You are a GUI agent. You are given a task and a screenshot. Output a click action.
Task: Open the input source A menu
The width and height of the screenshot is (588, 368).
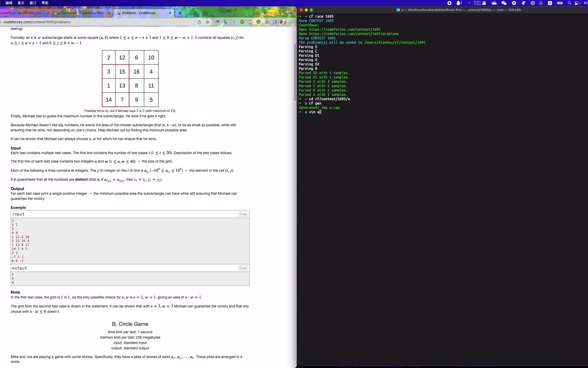(550, 3)
